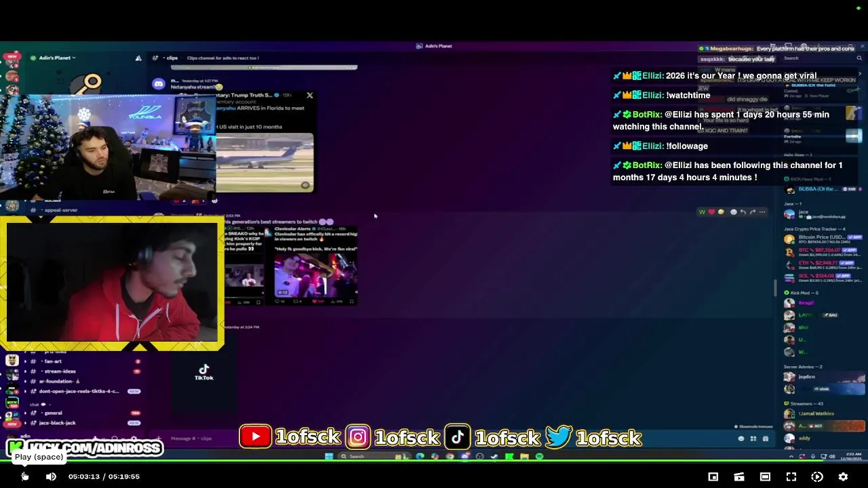Viewport: 868px width, 488px height.
Task: Click the TikTok overlay icon
Action: 458,437
